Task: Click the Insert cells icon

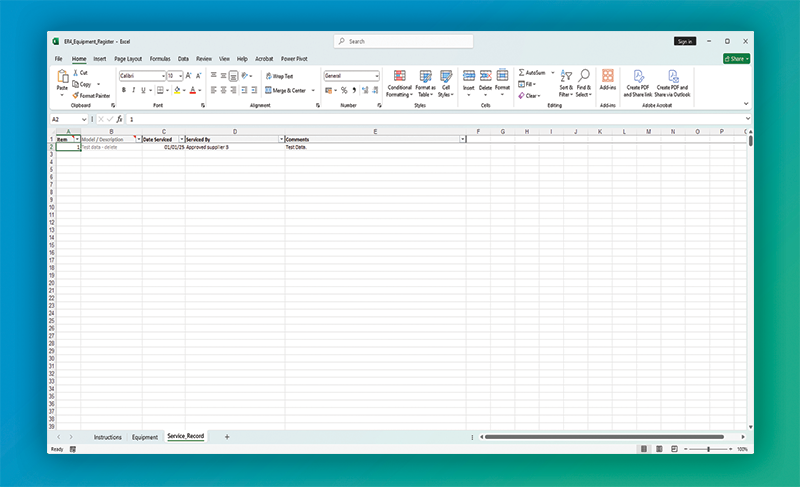Action: [468, 75]
